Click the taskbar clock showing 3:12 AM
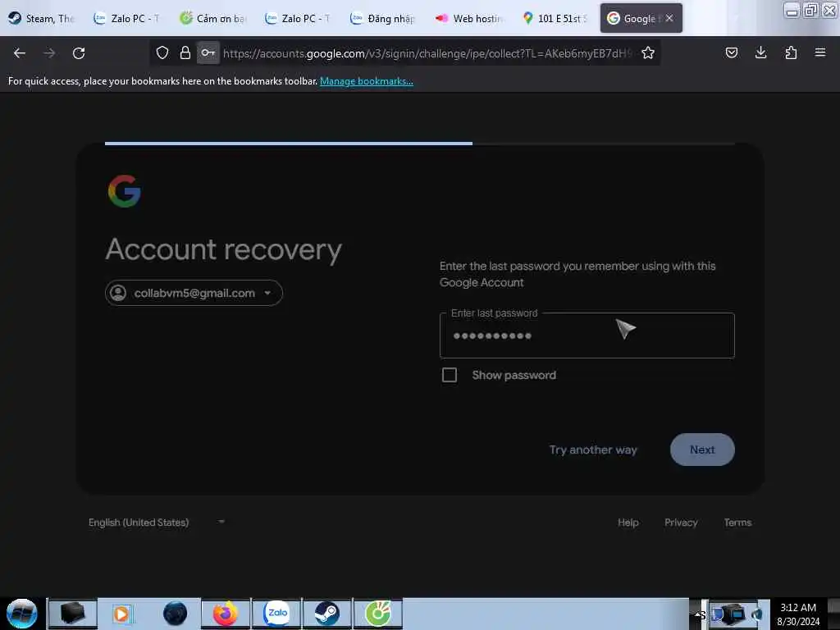 pos(798,614)
